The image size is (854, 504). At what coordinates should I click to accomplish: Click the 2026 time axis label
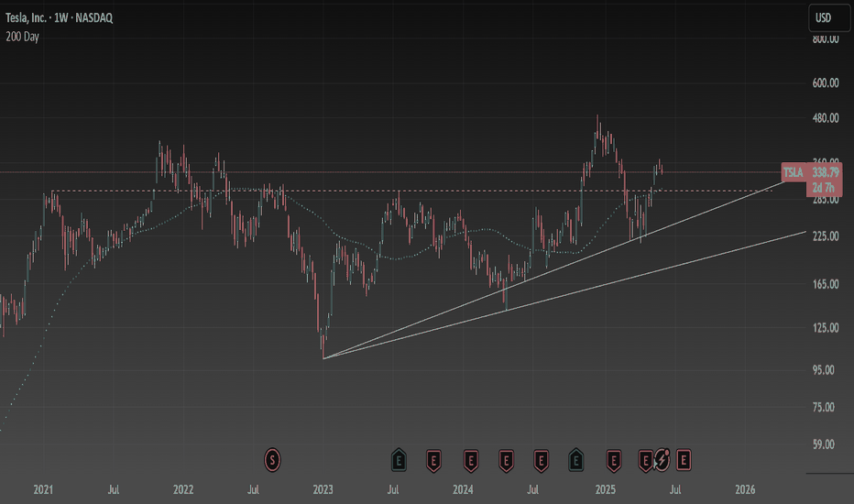click(x=745, y=490)
